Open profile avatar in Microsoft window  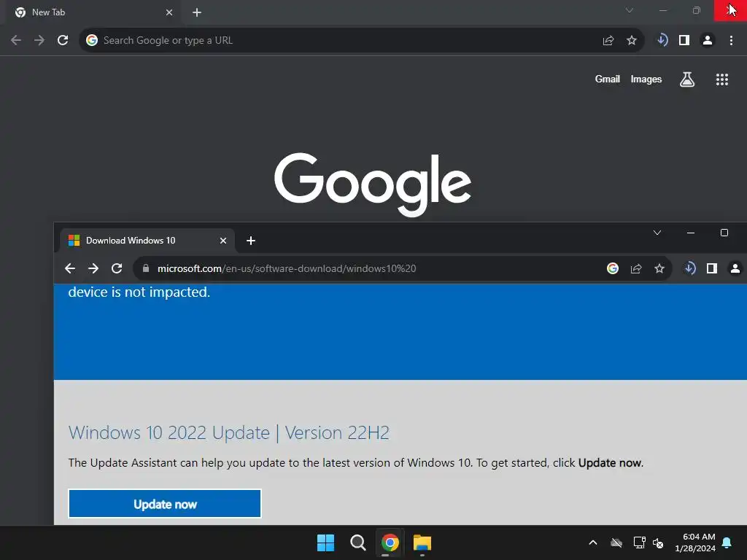[x=735, y=268]
